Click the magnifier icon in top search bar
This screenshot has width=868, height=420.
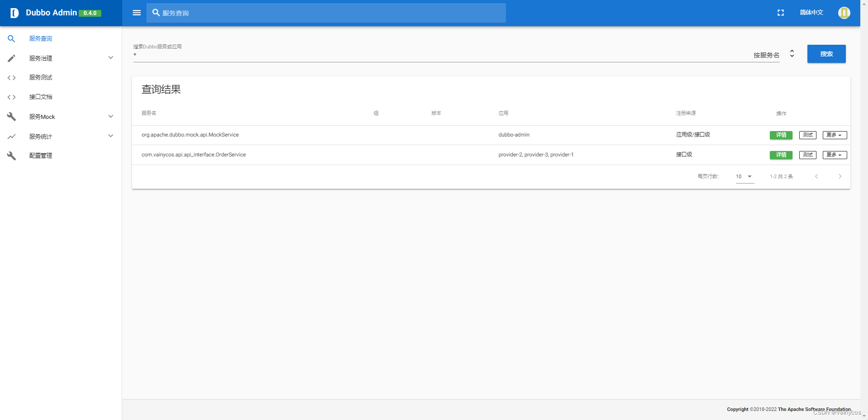156,13
